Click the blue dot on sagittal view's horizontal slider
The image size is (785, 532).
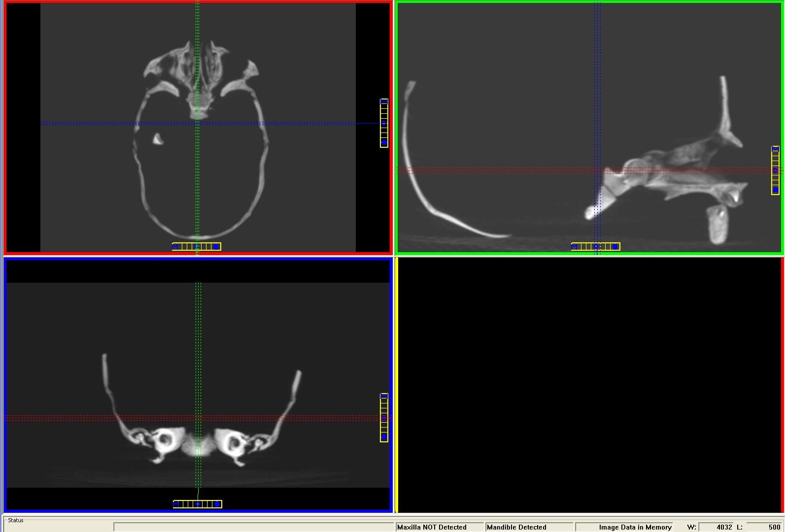click(x=615, y=246)
